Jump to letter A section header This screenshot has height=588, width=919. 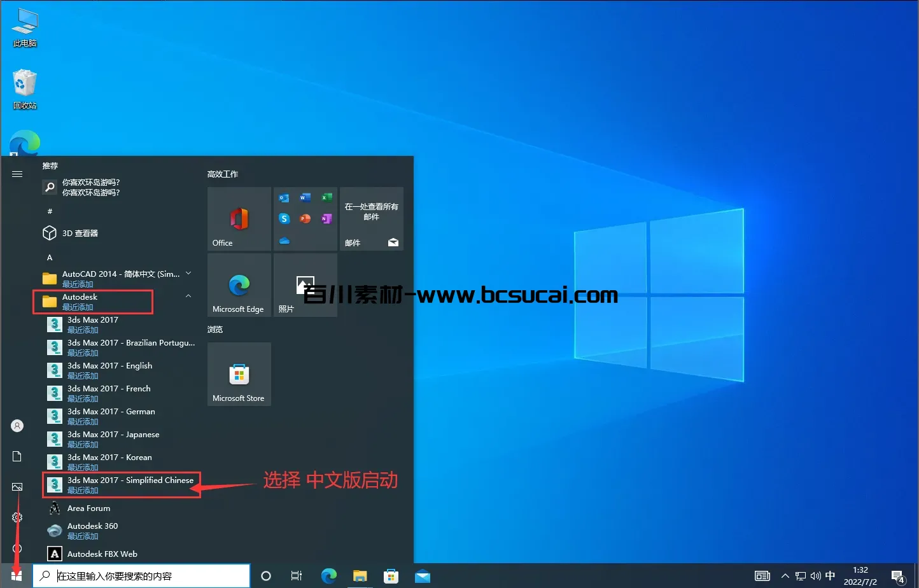click(50, 257)
